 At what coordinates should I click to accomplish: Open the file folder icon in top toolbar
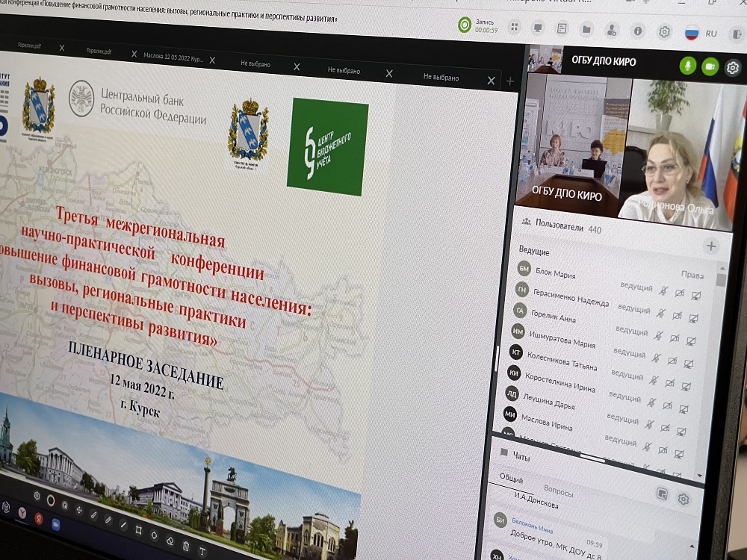[x=587, y=30]
